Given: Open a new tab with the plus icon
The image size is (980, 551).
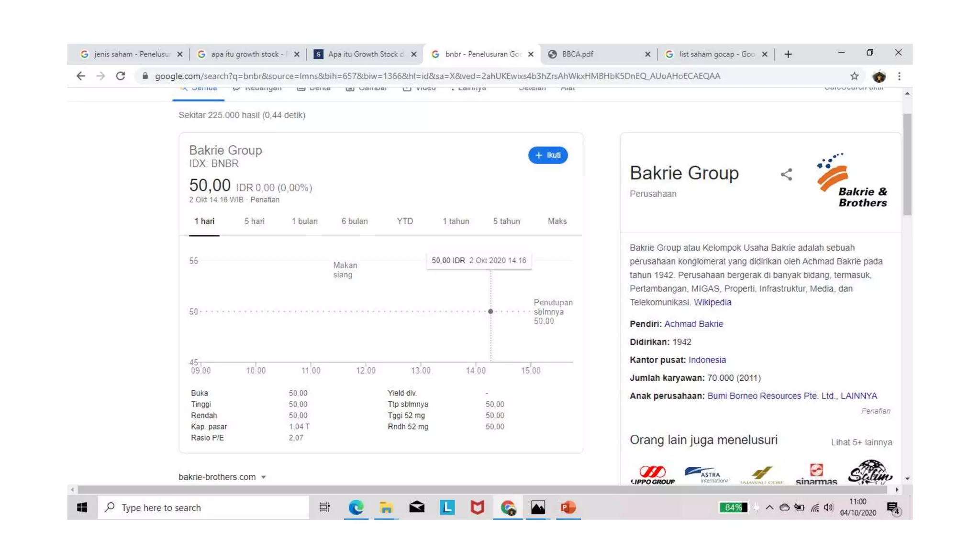Looking at the screenshot, I should [788, 54].
